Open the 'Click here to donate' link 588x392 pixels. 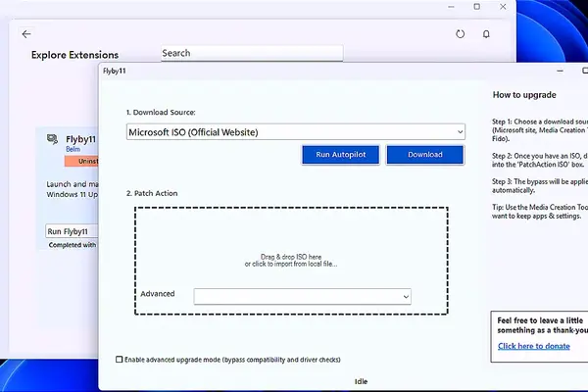pos(534,346)
